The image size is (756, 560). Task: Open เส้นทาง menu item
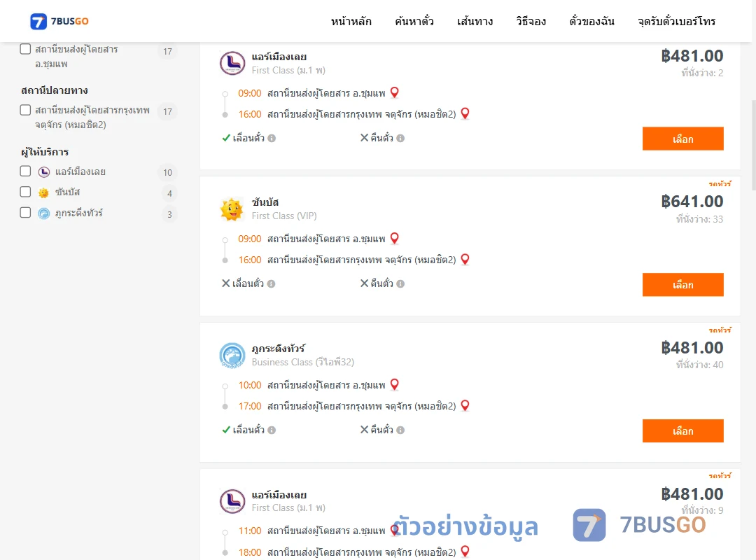pos(475,21)
